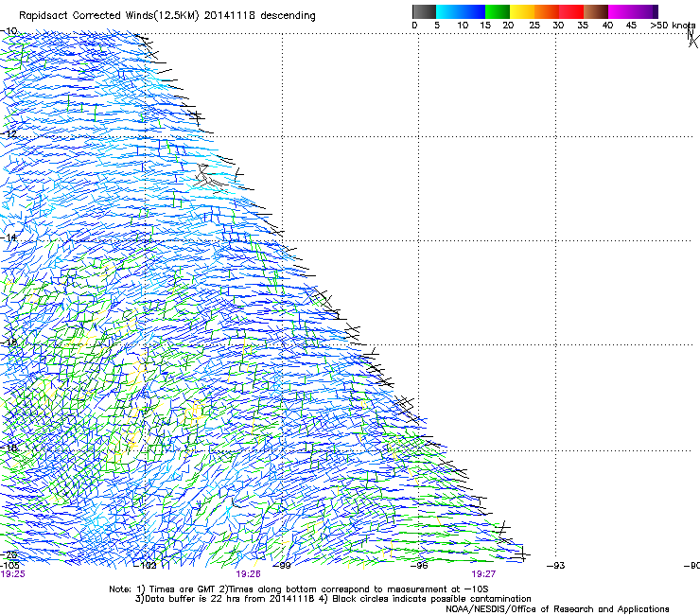Click the purple time stamp '19:27'
This screenshot has width=700, height=615.
pos(483,574)
